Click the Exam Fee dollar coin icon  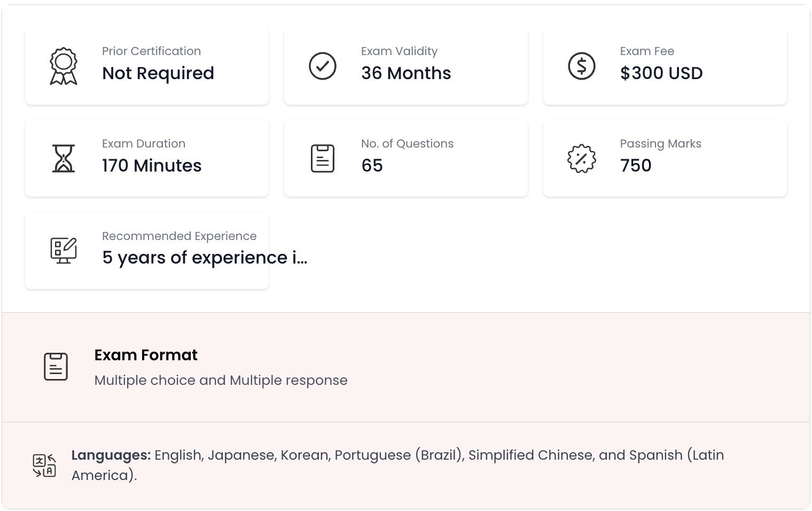coord(581,66)
